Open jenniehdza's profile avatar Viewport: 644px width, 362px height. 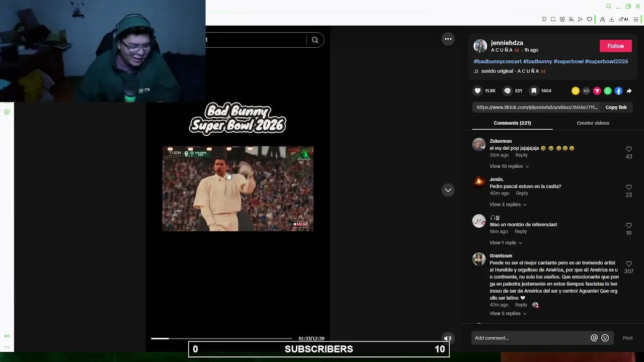click(480, 46)
